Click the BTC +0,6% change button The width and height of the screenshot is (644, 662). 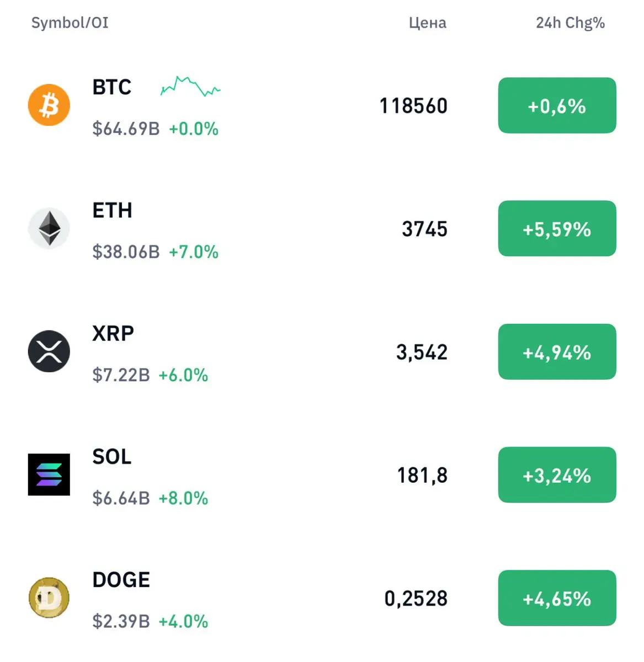click(557, 105)
